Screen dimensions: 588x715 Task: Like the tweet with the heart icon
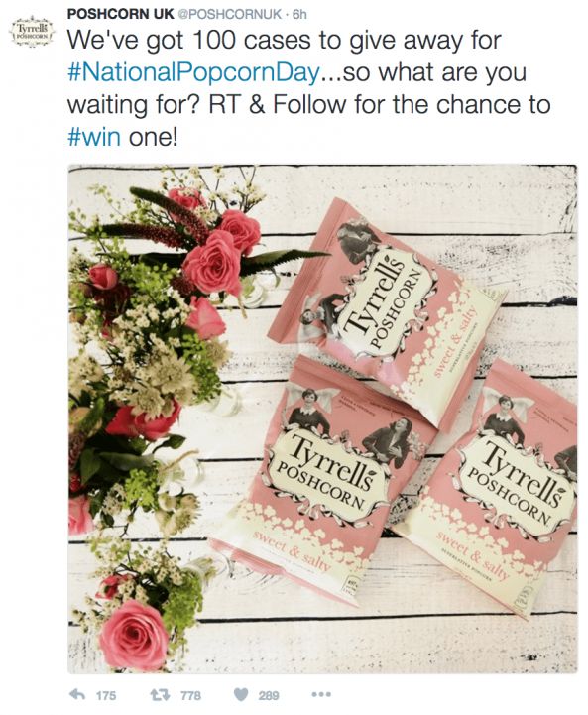(x=241, y=694)
